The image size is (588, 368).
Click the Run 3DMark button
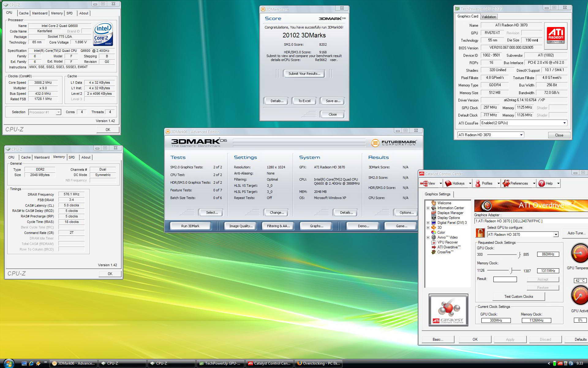(190, 226)
